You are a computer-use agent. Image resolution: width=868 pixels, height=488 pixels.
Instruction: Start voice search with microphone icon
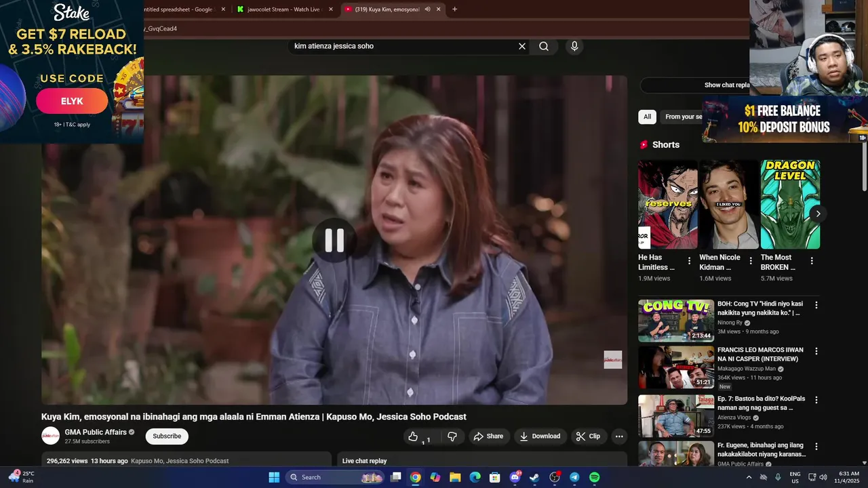coord(574,46)
